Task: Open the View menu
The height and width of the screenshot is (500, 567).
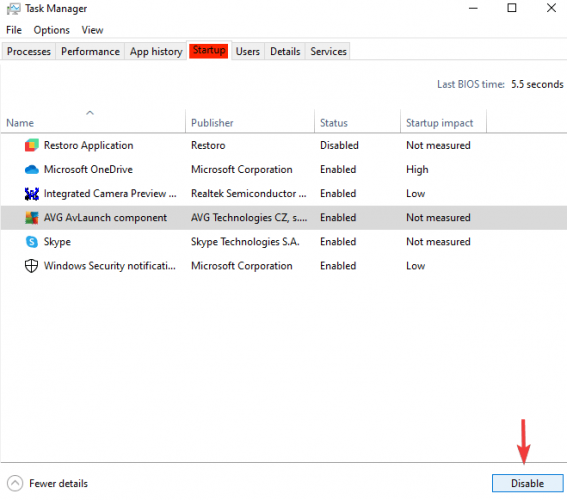Action: 92,30
